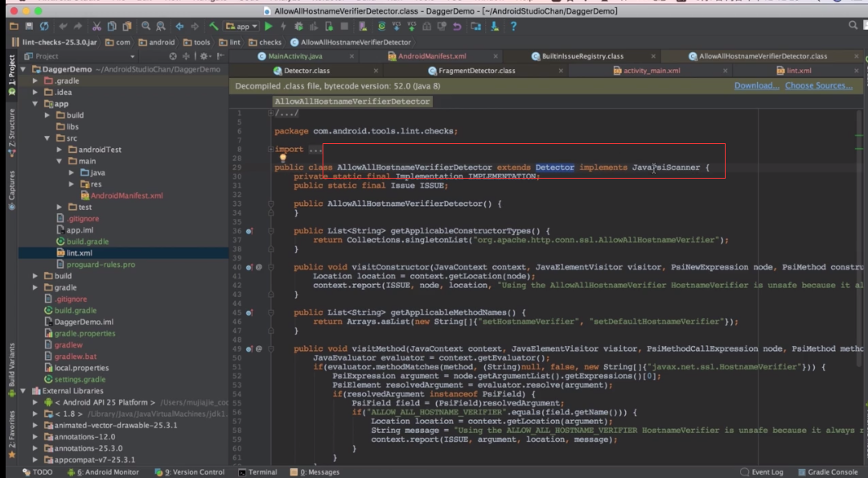Expand the collapsed import statements
The image size is (868, 478).
click(270, 149)
